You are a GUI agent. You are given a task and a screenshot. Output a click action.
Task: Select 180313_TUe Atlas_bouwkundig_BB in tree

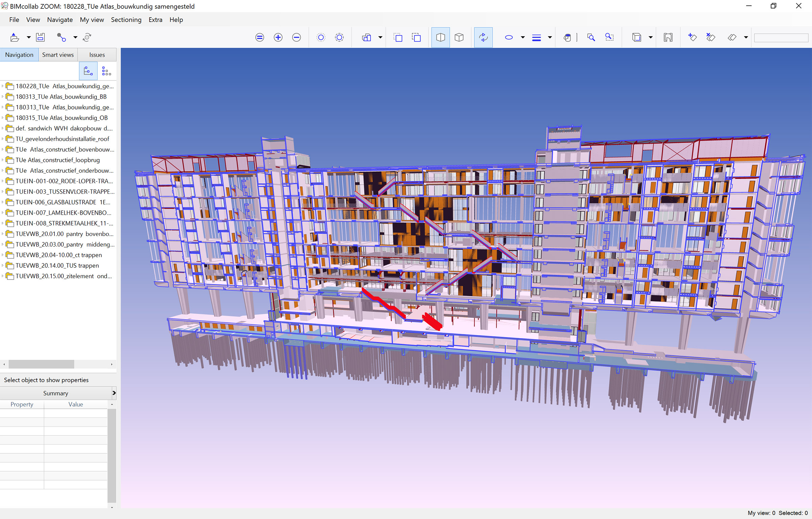click(61, 97)
